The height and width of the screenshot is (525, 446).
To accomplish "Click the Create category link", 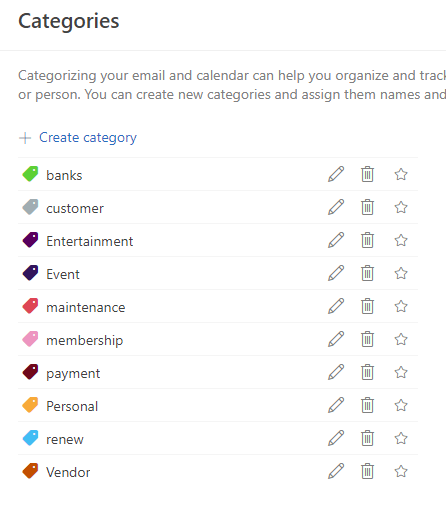I will (x=88, y=138).
